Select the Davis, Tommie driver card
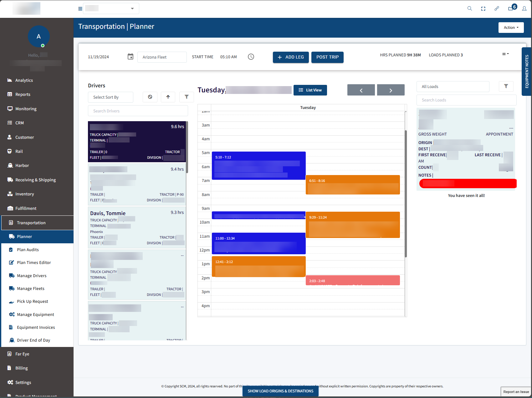Viewport: 532px width, 398px height. 137,227
